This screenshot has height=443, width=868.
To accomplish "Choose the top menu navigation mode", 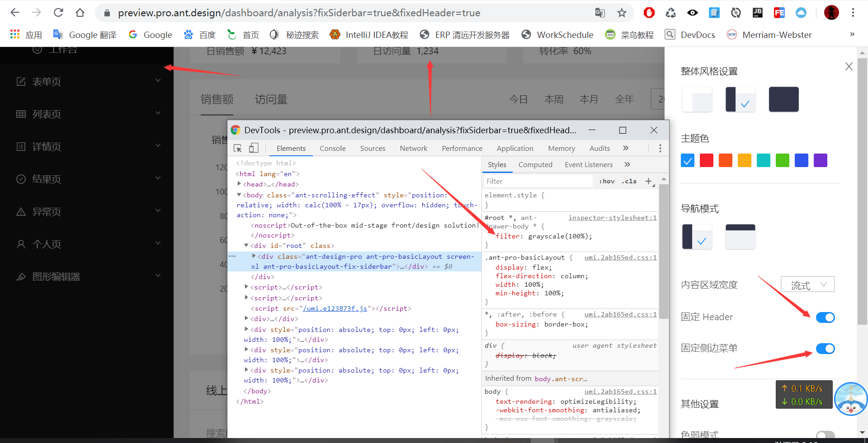I will point(741,237).
